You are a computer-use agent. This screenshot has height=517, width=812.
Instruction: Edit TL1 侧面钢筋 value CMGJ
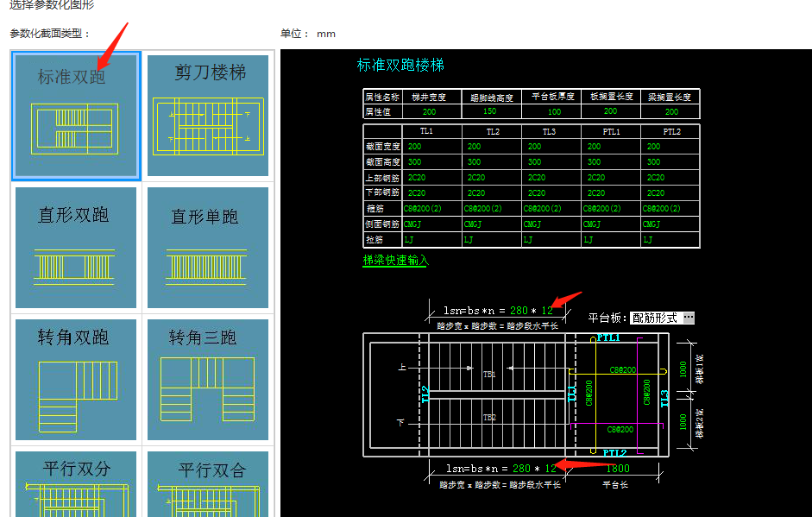412,224
